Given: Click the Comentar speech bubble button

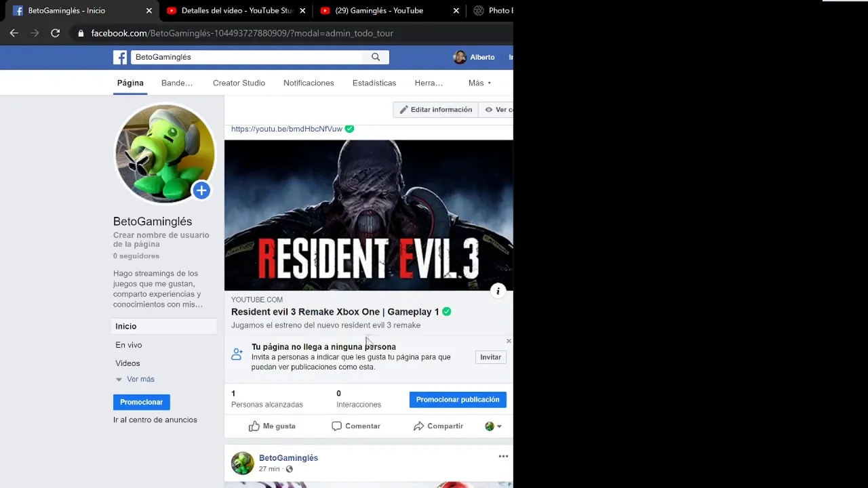Looking at the screenshot, I should (x=356, y=426).
